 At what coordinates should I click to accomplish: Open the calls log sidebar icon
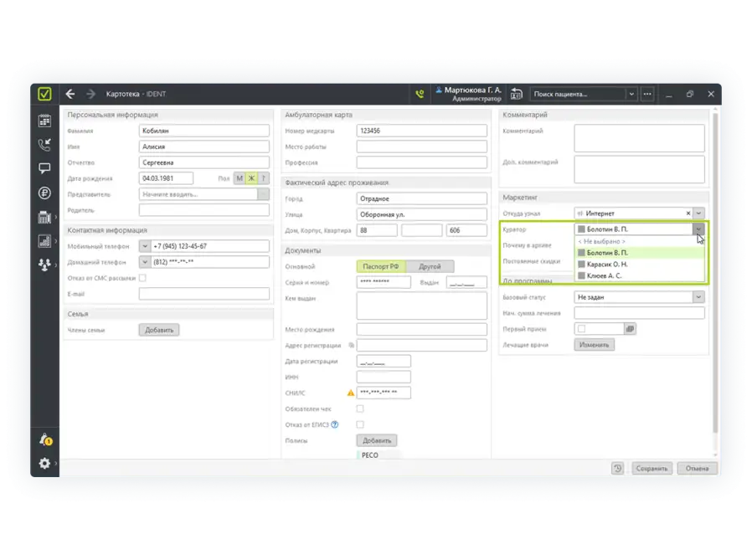click(x=44, y=145)
